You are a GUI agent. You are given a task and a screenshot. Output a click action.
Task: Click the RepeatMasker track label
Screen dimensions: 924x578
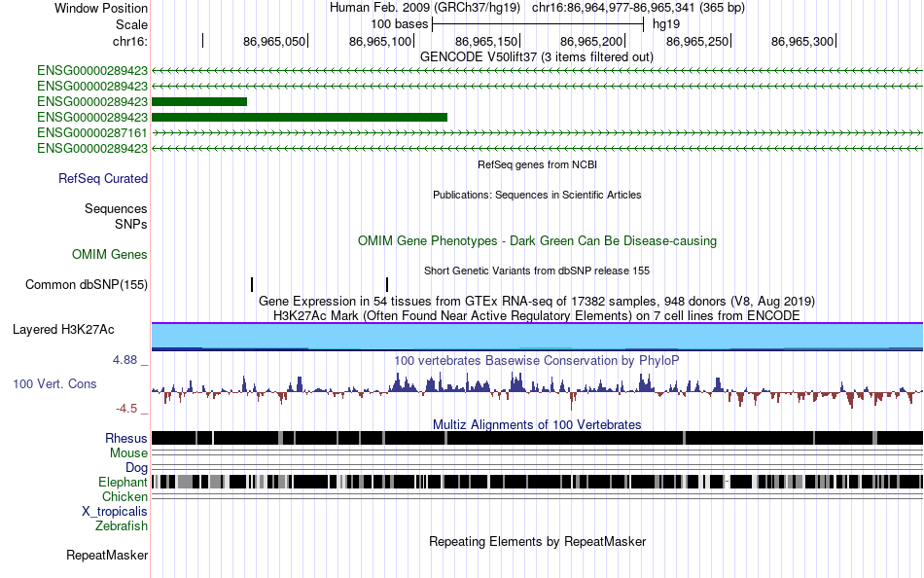click(107, 555)
